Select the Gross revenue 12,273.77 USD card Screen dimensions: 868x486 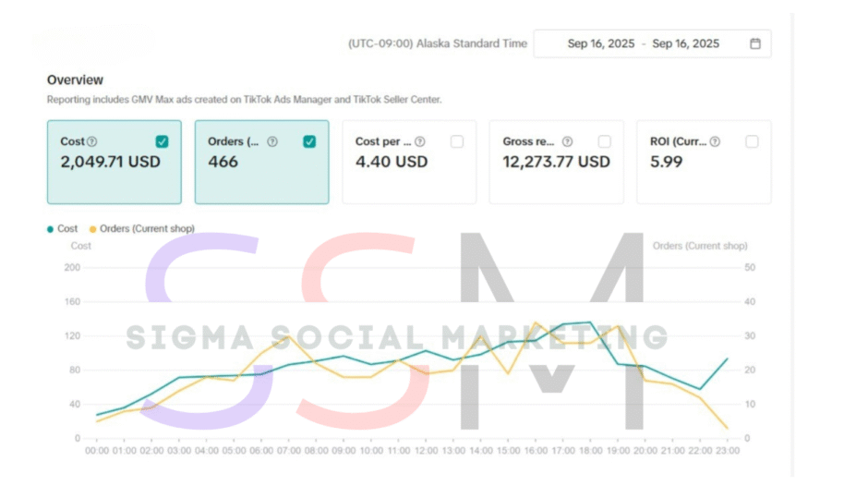[x=556, y=171]
